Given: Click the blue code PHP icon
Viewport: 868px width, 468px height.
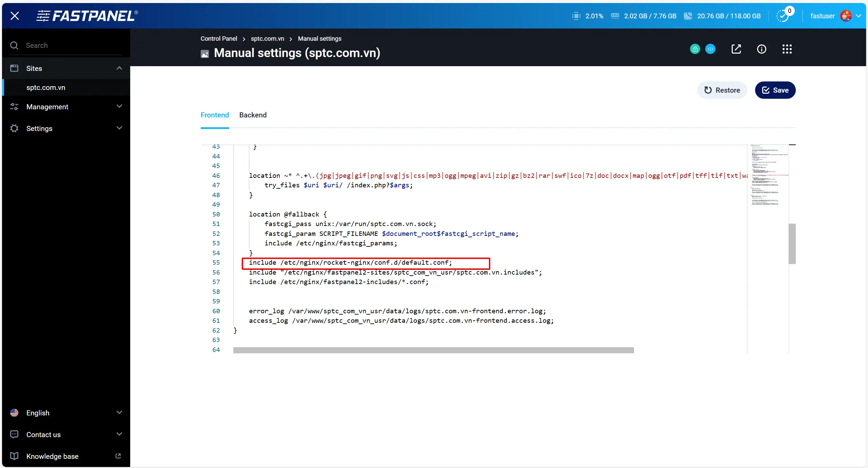Looking at the screenshot, I should (710, 49).
